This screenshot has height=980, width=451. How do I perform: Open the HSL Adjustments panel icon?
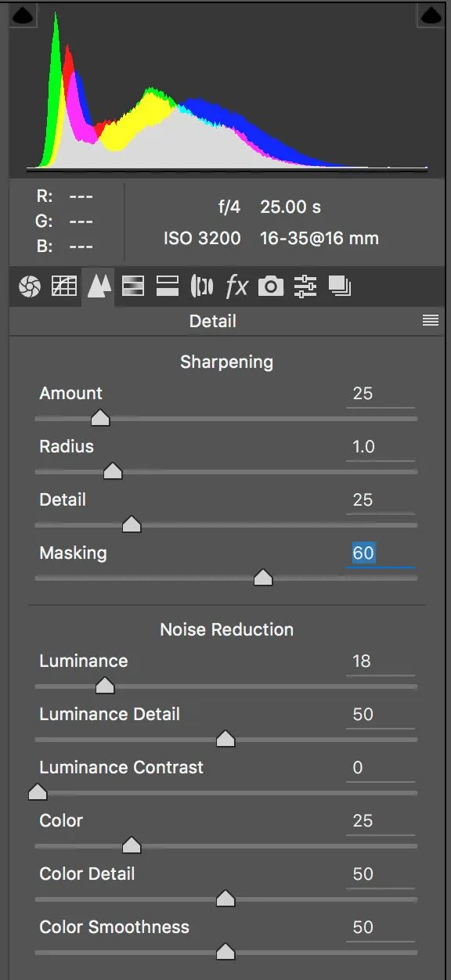[133, 286]
